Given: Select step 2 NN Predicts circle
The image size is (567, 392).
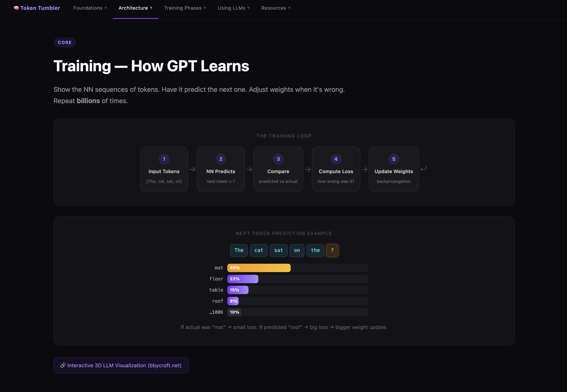Looking at the screenshot, I should (x=221, y=159).
